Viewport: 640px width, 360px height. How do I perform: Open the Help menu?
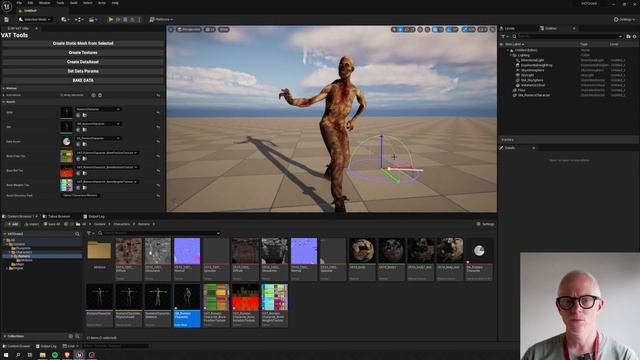point(115,3)
